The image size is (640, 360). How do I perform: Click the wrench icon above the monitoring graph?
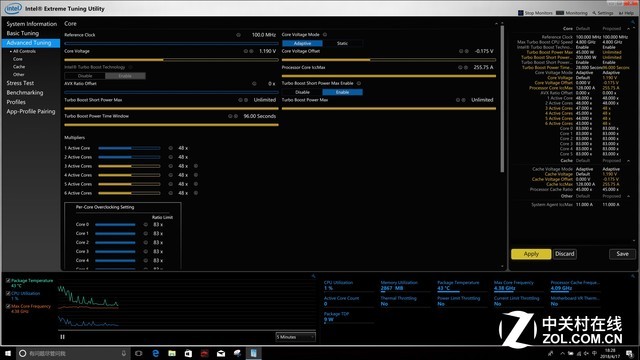(313, 276)
